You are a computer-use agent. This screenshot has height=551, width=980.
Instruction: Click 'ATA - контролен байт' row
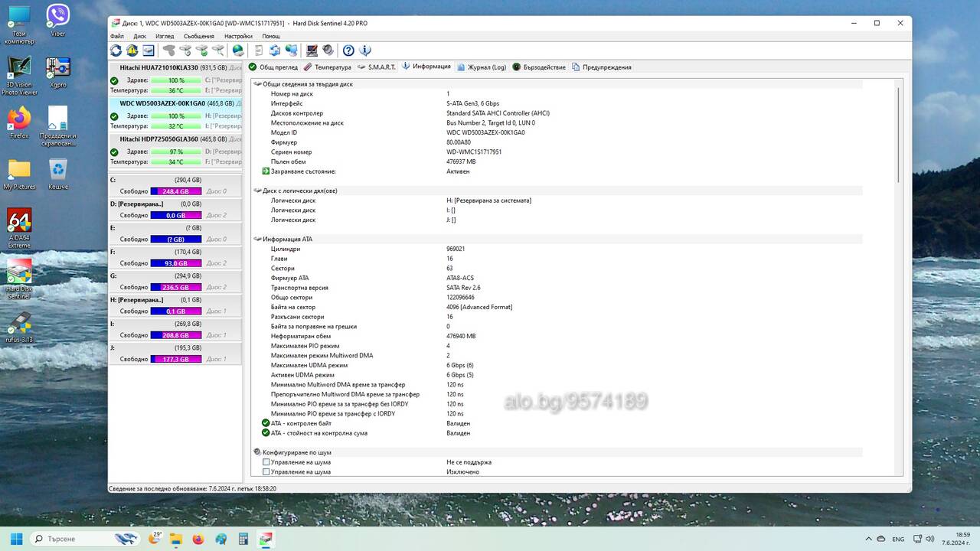click(562, 423)
